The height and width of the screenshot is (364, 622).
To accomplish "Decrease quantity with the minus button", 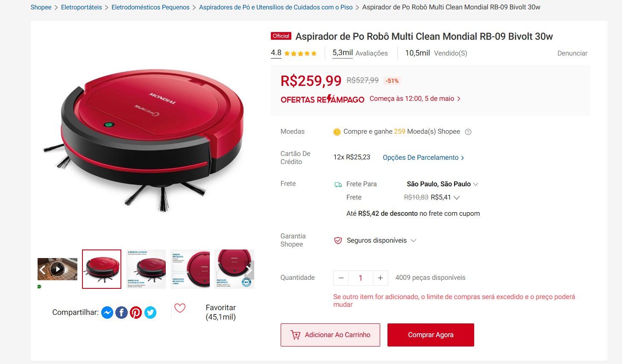I will (341, 278).
